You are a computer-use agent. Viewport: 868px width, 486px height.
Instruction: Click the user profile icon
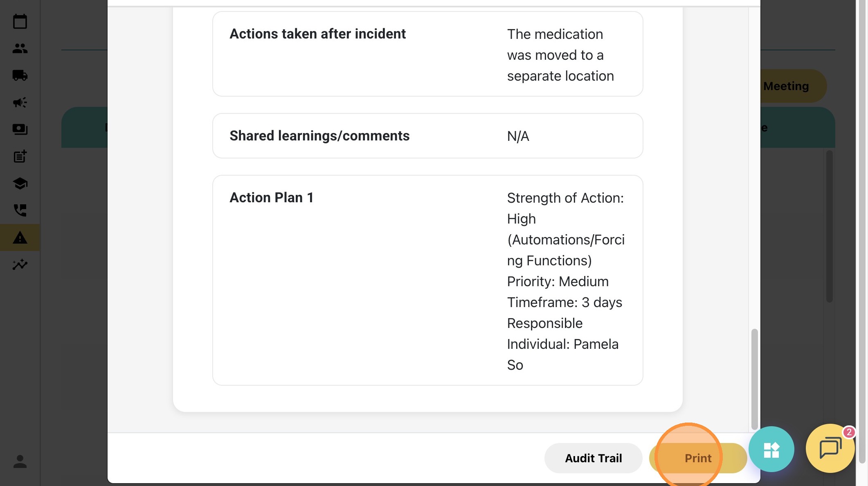click(x=20, y=461)
